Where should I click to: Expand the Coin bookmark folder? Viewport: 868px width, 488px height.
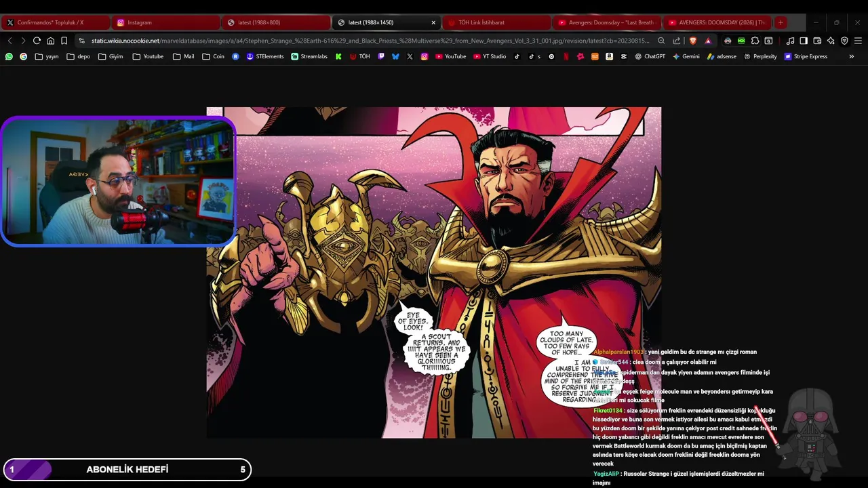(214, 56)
